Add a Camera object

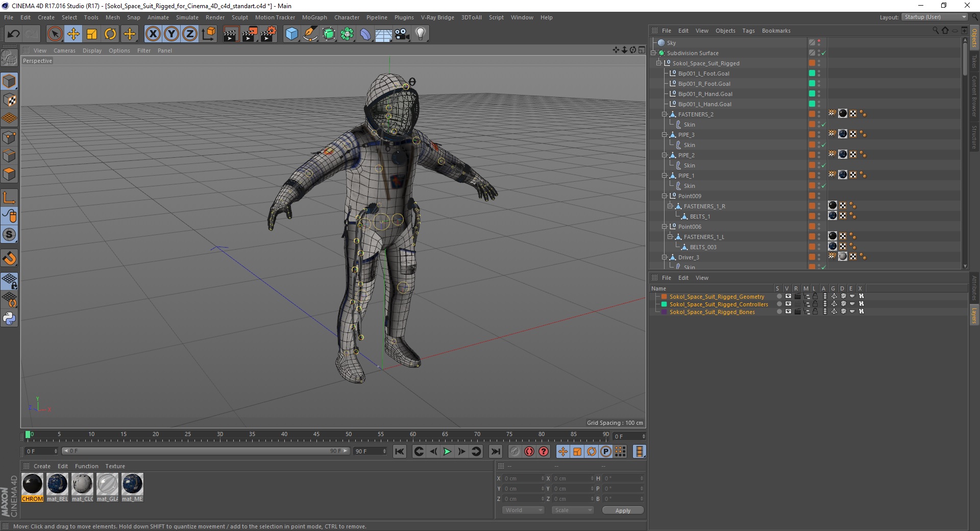(x=402, y=34)
